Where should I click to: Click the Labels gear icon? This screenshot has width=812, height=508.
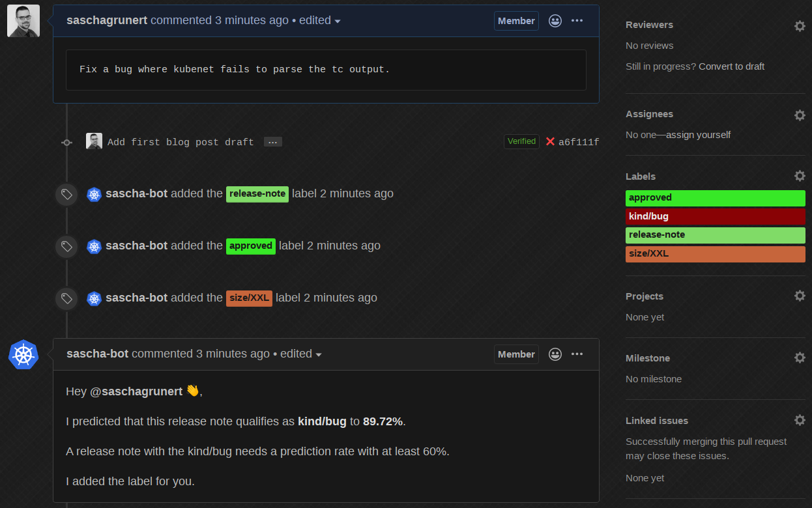pyautogui.click(x=800, y=176)
